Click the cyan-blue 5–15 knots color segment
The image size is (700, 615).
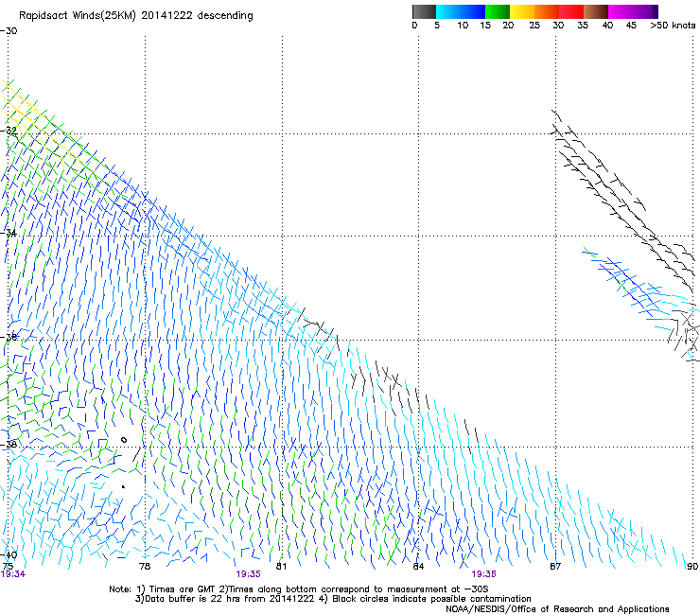461,11
